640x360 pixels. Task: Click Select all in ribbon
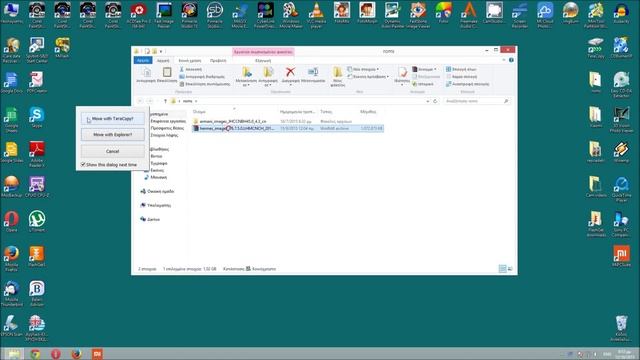461,69
